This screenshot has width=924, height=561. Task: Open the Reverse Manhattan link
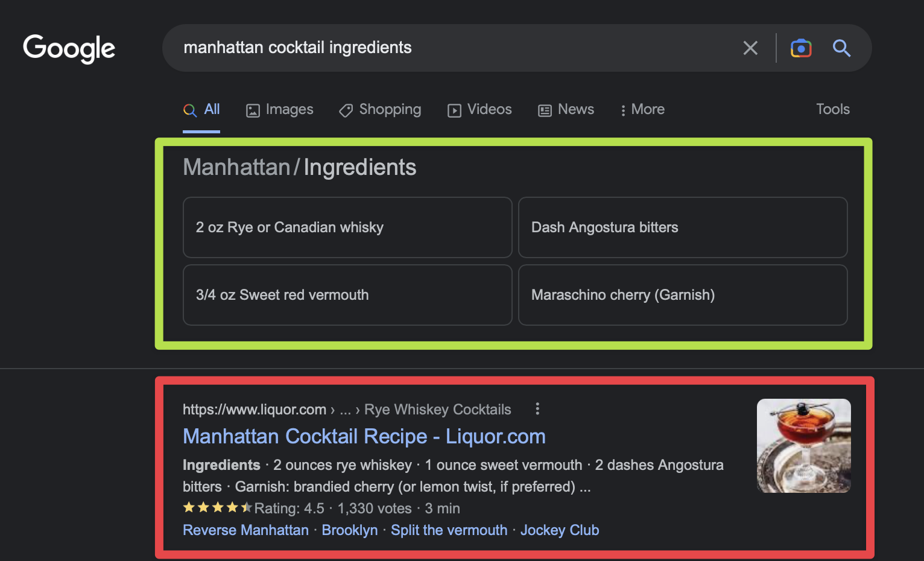click(x=245, y=530)
